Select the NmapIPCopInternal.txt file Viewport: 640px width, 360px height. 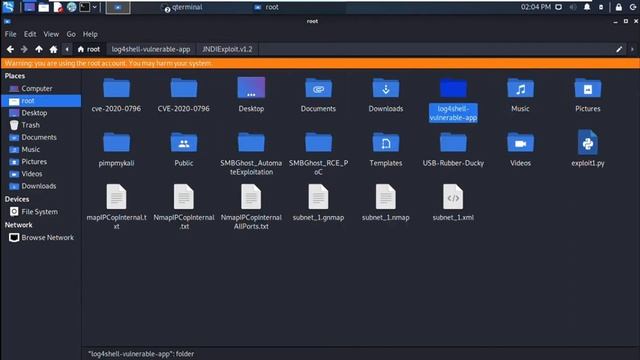184,197
